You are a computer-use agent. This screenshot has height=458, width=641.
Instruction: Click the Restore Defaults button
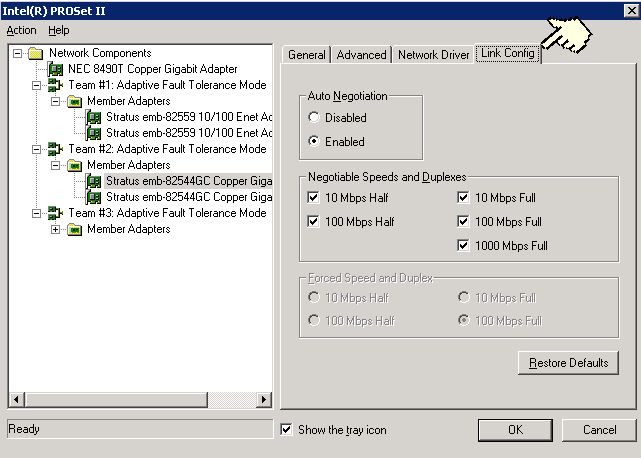point(568,363)
